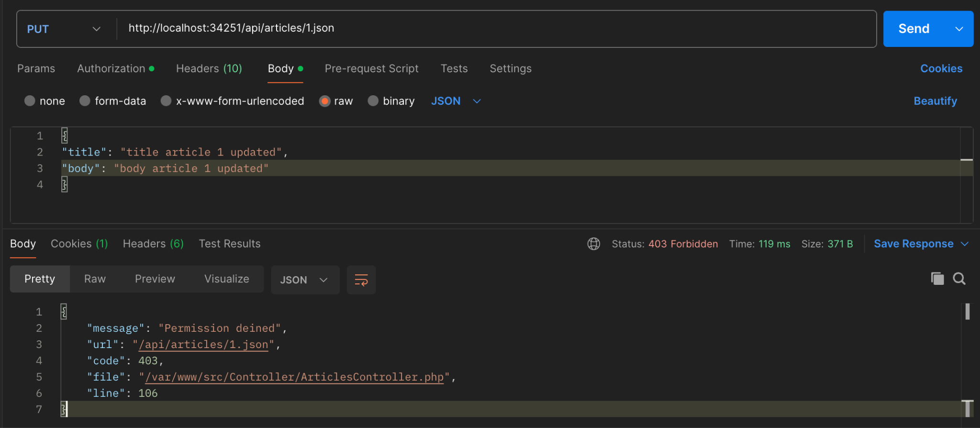
Task: Open the Pre-request Script tab
Action: 371,69
